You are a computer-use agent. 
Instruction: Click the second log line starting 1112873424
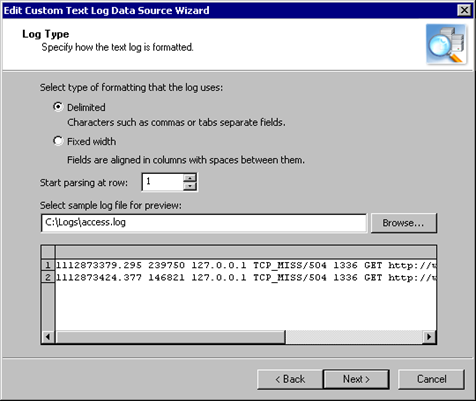pos(246,277)
